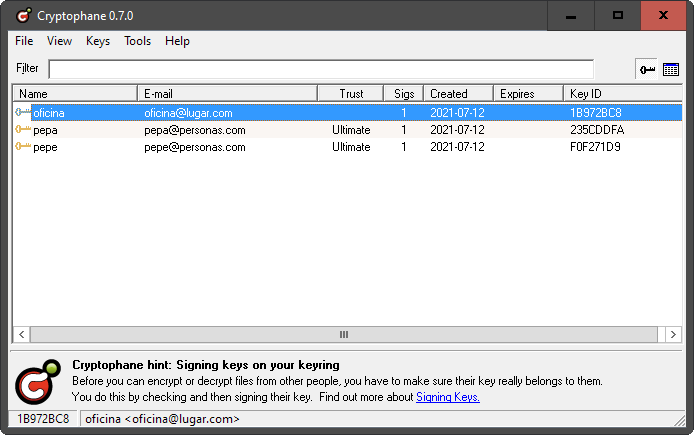Image resolution: width=694 pixels, height=435 pixels.
Task: Close the Cryptophane window
Action: click(663, 16)
